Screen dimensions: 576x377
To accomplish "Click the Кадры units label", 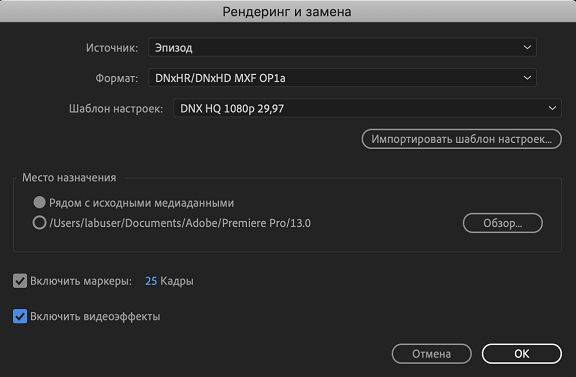I will point(177,281).
